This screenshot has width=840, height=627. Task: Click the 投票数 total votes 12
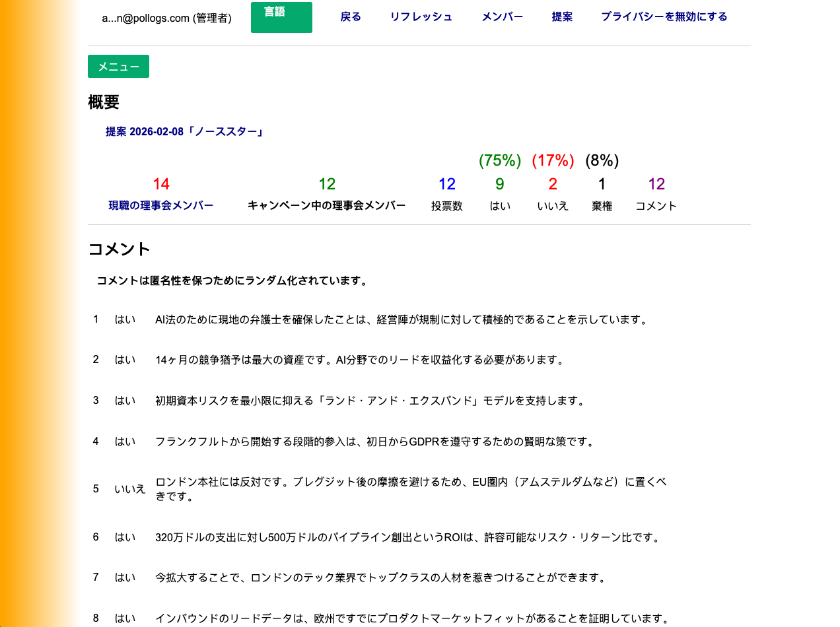point(447,184)
